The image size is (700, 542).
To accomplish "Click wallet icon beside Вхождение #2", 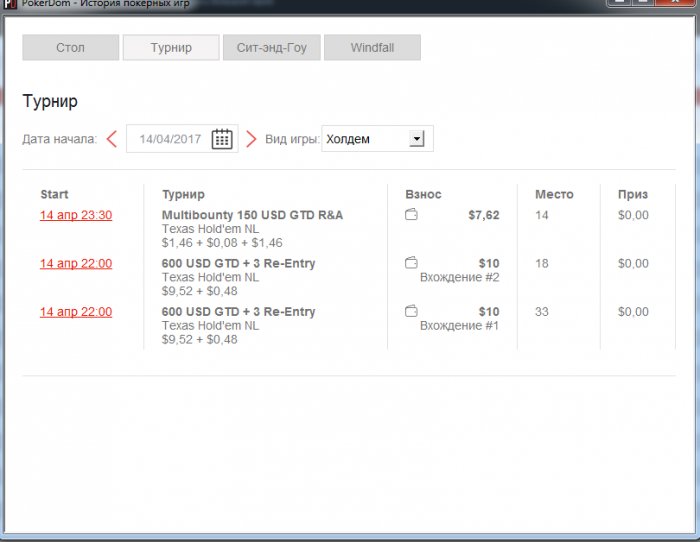I will pos(411,263).
